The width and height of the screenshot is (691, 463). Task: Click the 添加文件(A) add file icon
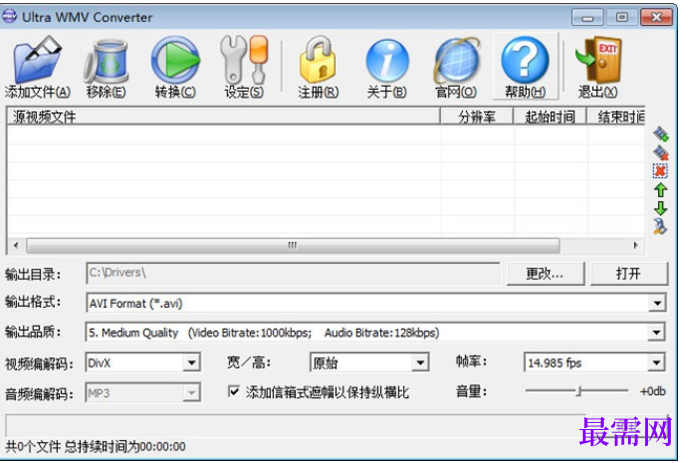tap(37, 60)
